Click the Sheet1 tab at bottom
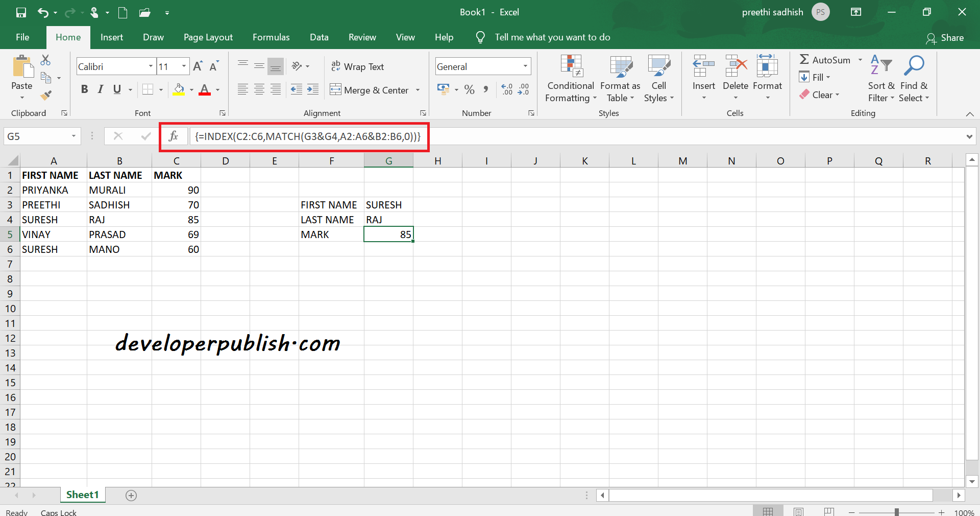 pyautogui.click(x=82, y=495)
